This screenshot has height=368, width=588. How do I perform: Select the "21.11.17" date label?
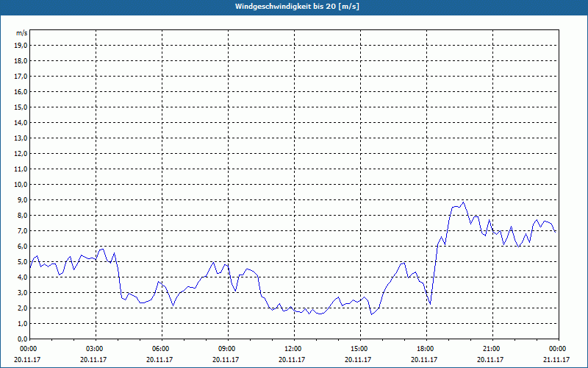[556, 359]
